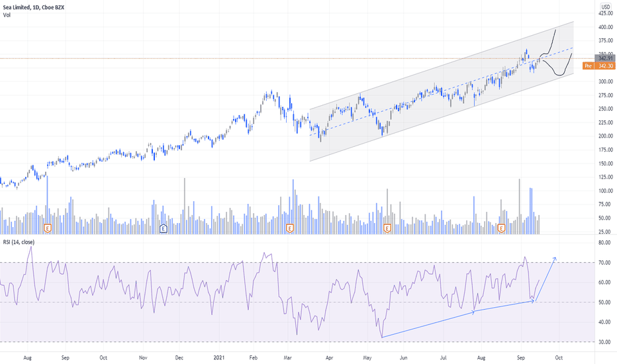Image resolution: width=617 pixels, height=364 pixels.
Task: Click the Jul label on the time axis
Action: [x=443, y=357]
